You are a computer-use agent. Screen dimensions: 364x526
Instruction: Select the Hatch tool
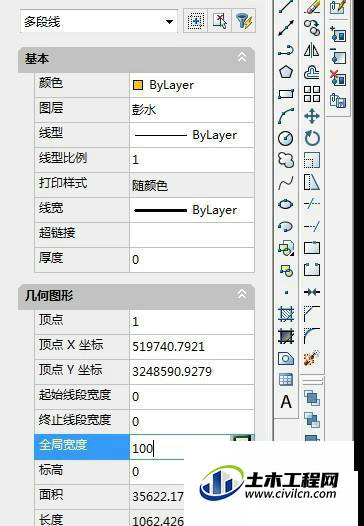click(285, 314)
